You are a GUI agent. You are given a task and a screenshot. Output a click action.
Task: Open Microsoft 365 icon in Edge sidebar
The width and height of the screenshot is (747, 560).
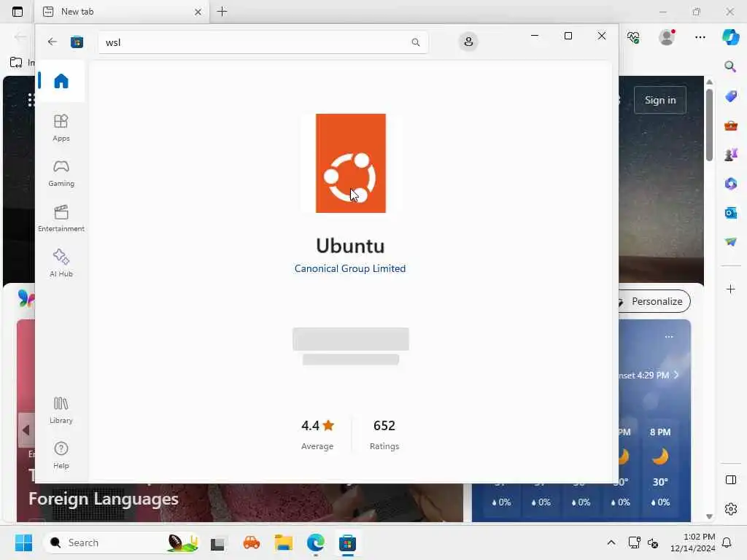[730, 183]
